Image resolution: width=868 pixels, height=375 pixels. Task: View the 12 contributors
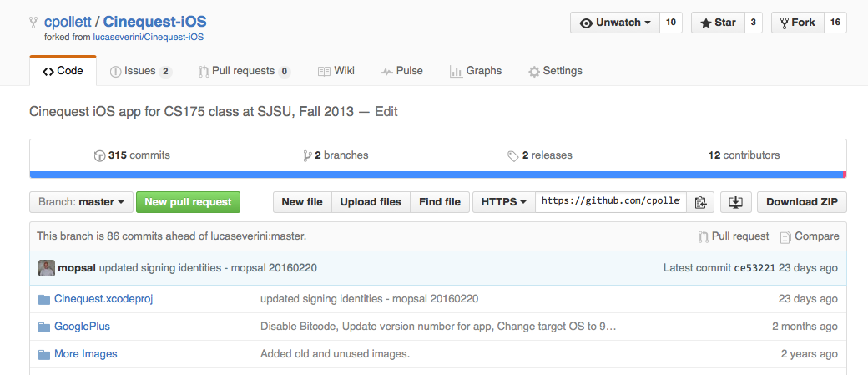click(x=744, y=155)
